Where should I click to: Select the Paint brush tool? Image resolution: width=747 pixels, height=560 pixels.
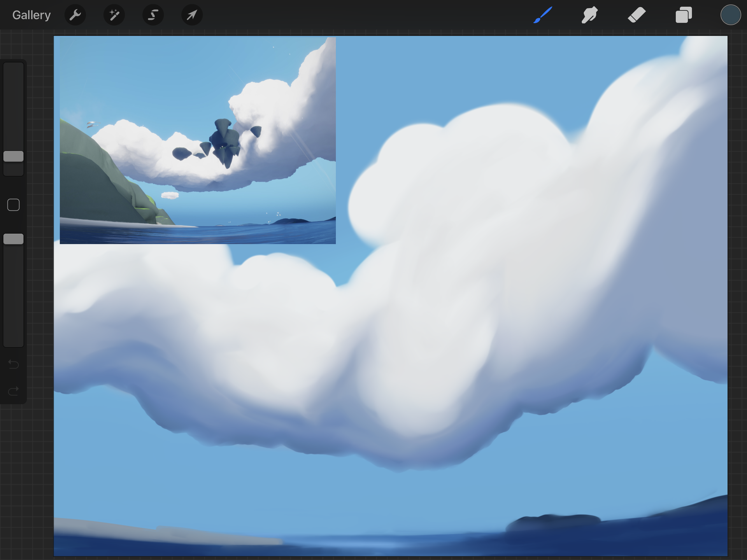tap(543, 15)
